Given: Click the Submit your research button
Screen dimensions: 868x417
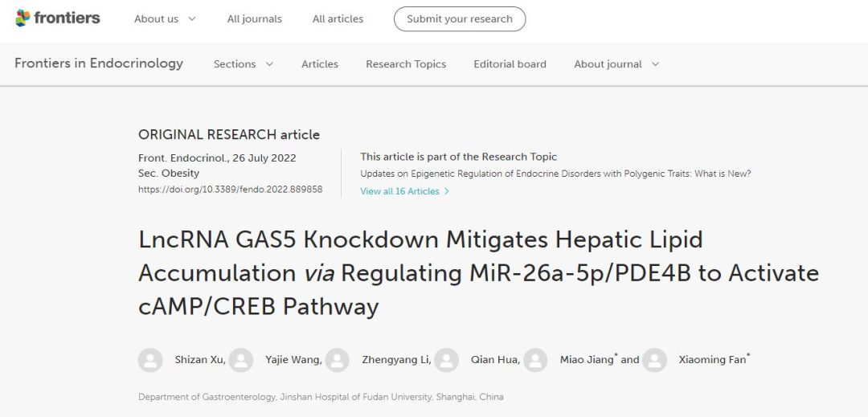Looking at the screenshot, I should click(x=460, y=18).
